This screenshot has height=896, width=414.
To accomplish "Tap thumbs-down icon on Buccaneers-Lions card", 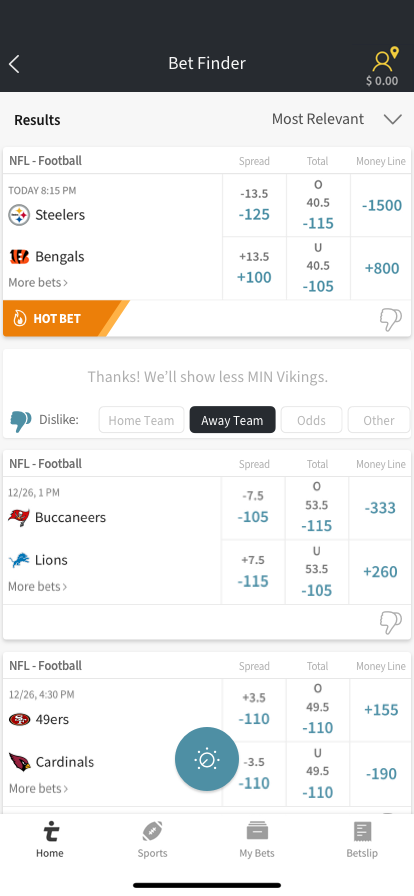I will [x=391, y=622].
